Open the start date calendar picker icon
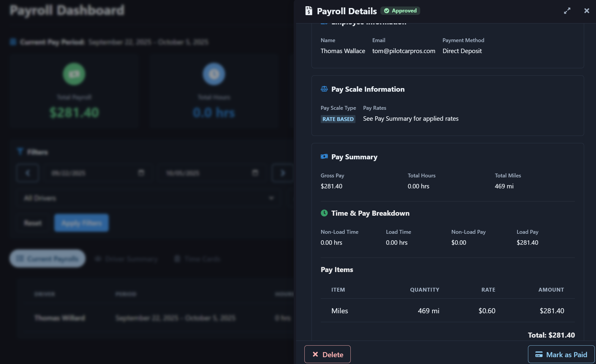596x364 pixels. tap(141, 173)
